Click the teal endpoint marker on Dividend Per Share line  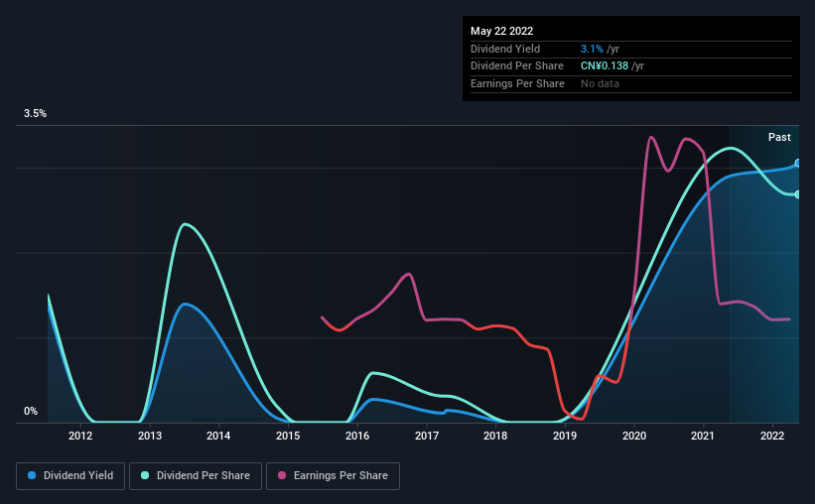(798, 194)
